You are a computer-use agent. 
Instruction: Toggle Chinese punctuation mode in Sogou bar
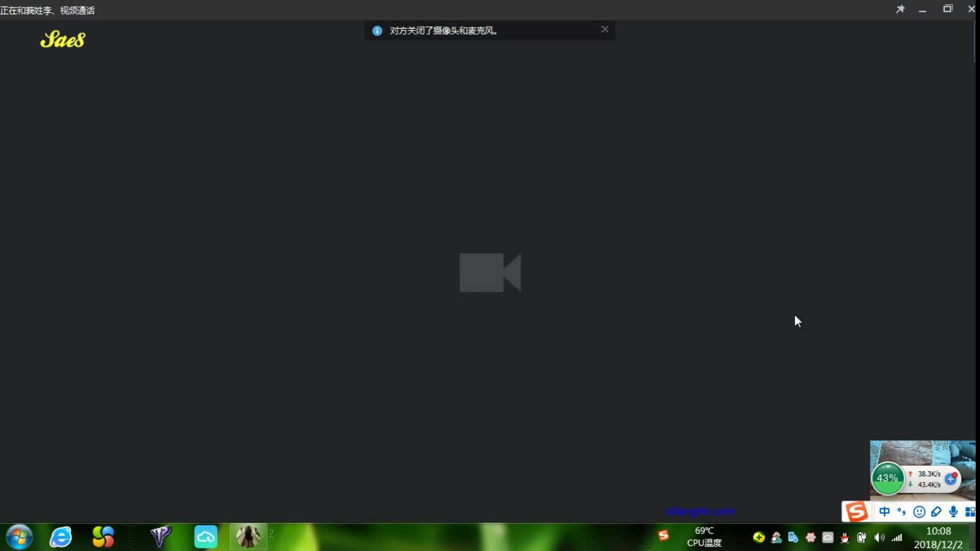coord(901,511)
